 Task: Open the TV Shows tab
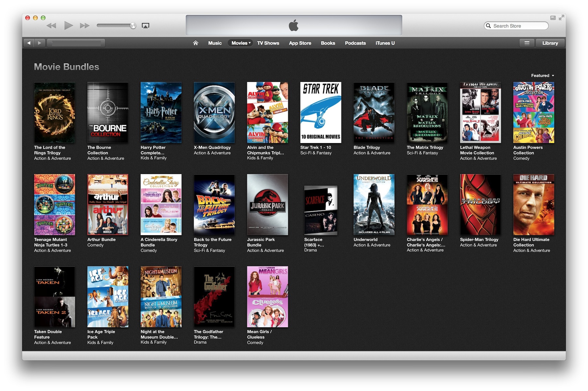(268, 43)
